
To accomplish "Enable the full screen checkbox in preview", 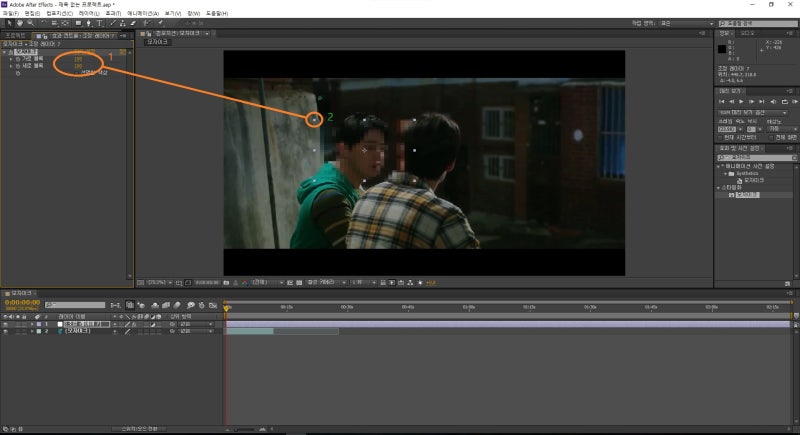I will tap(771, 138).
